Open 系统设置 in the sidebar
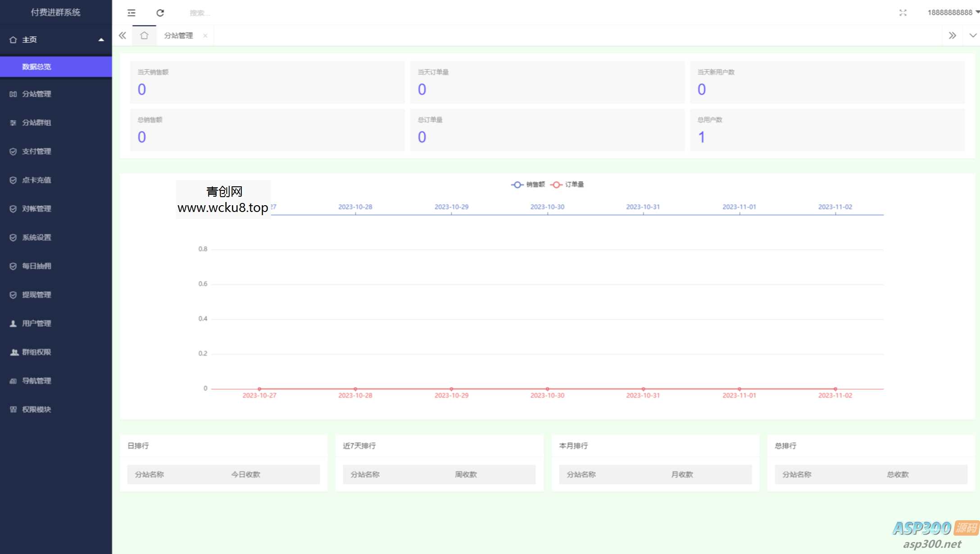The image size is (980, 554). coord(36,237)
